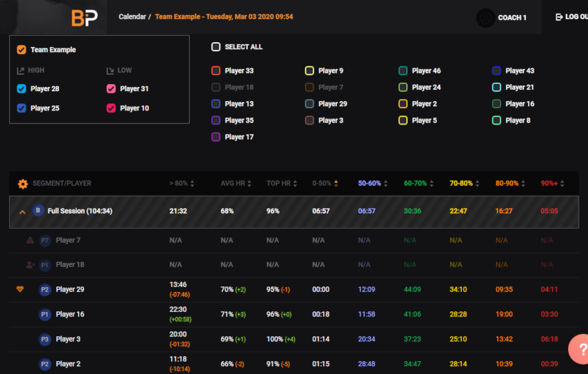Check Player 5 checkbox
The width and height of the screenshot is (588, 374).
(x=403, y=120)
